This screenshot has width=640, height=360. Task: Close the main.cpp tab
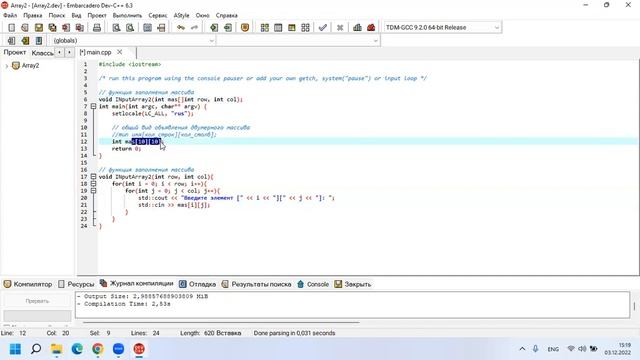(120, 52)
